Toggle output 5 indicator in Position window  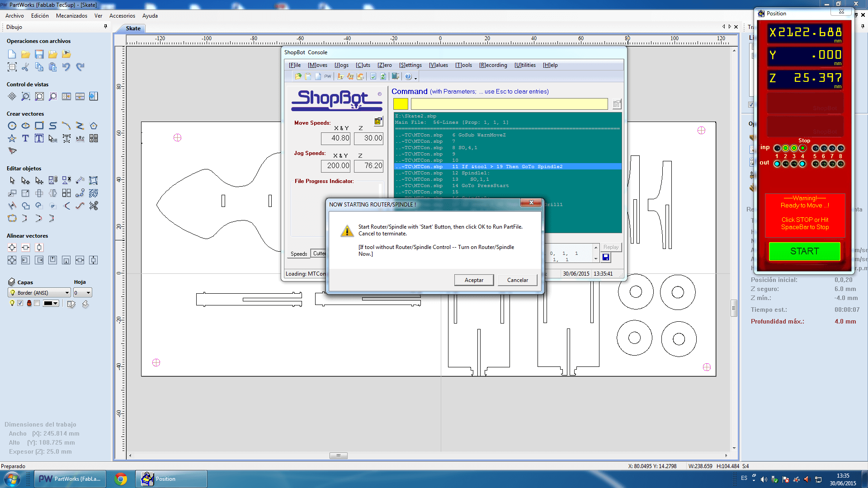pos(815,164)
